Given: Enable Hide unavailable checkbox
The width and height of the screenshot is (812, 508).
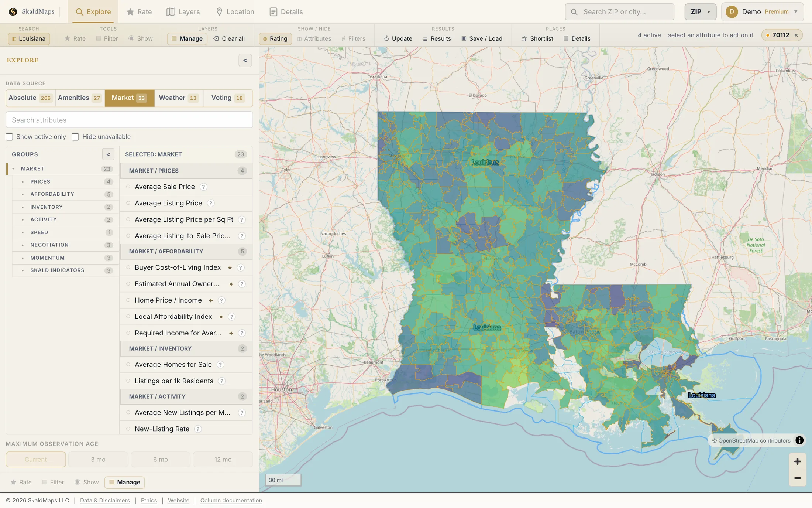Looking at the screenshot, I should 75,137.
